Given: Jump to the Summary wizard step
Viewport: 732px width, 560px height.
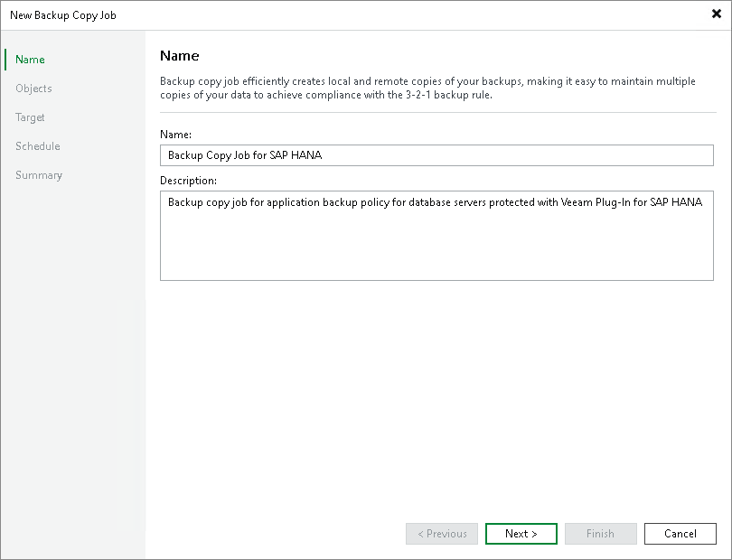Looking at the screenshot, I should (39, 175).
